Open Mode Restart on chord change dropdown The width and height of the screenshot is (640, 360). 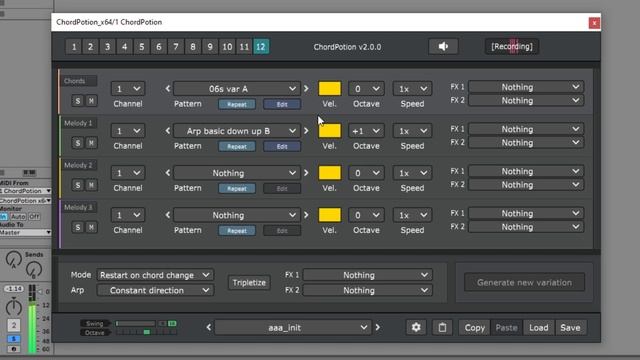click(x=155, y=275)
